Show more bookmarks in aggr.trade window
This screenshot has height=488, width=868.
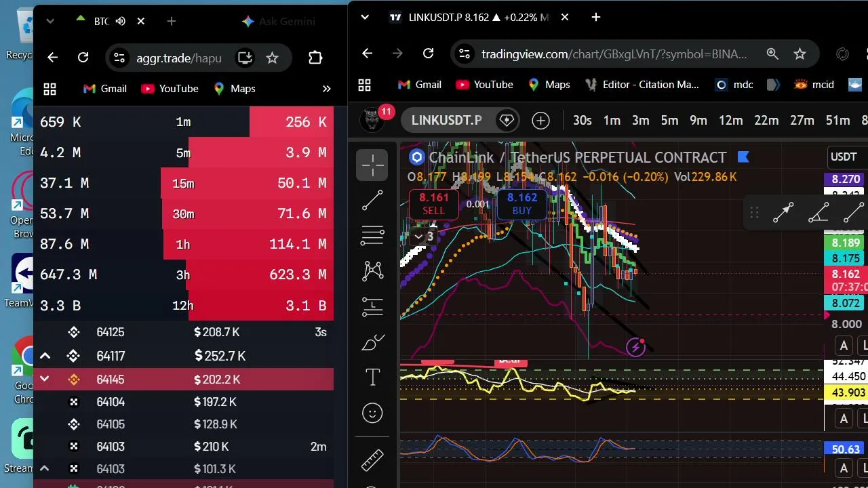[326, 89]
